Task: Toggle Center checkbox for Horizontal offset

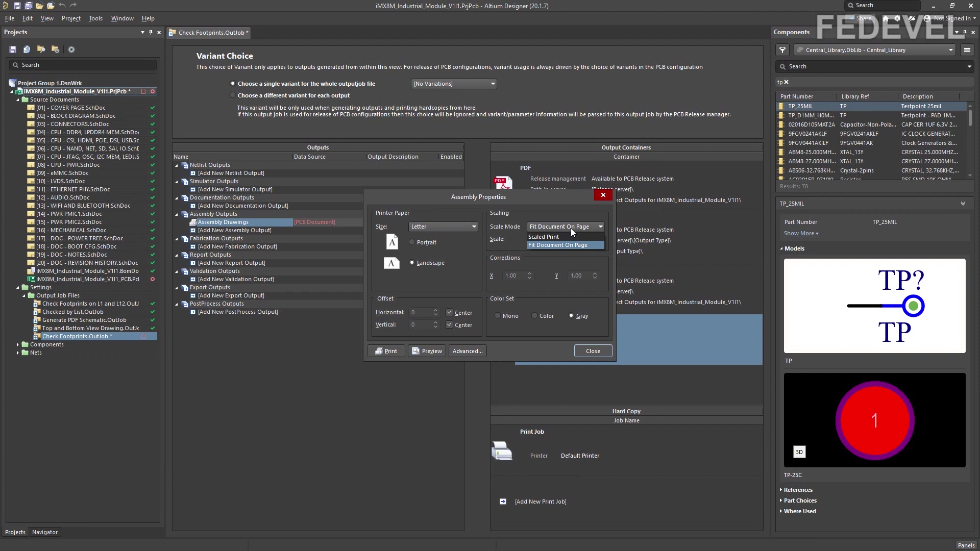Action: pyautogui.click(x=448, y=312)
